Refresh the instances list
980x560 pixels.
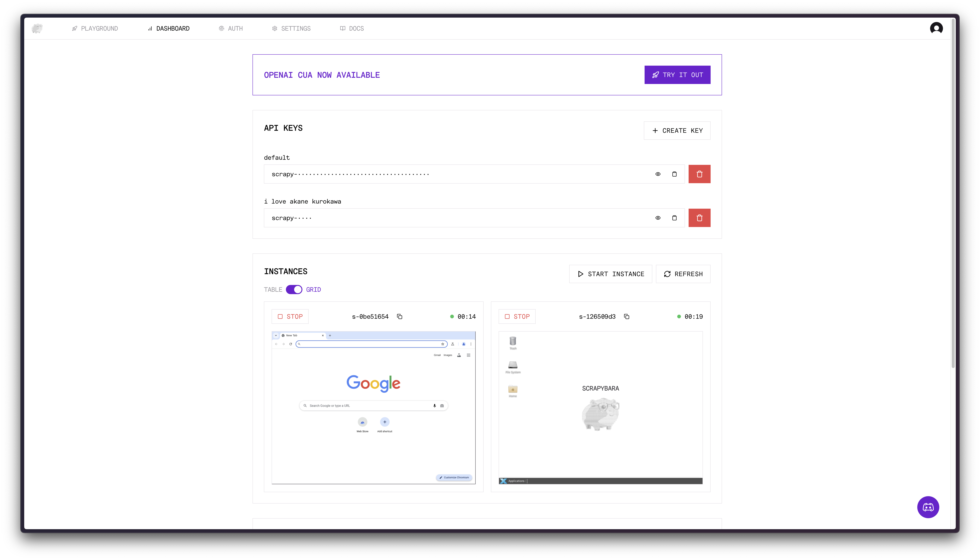(683, 274)
